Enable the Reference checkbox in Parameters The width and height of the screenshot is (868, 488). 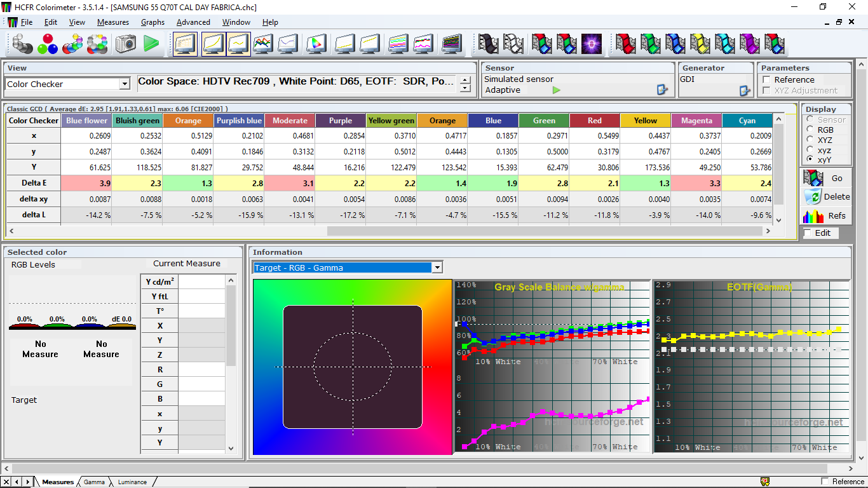click(767, 80)
